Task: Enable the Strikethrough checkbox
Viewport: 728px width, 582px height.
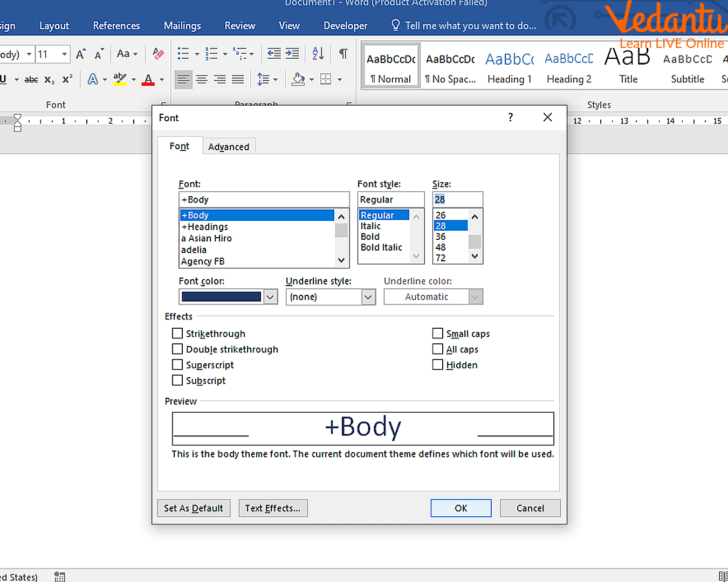Action: pyautogui.click(x=177, y=334)
